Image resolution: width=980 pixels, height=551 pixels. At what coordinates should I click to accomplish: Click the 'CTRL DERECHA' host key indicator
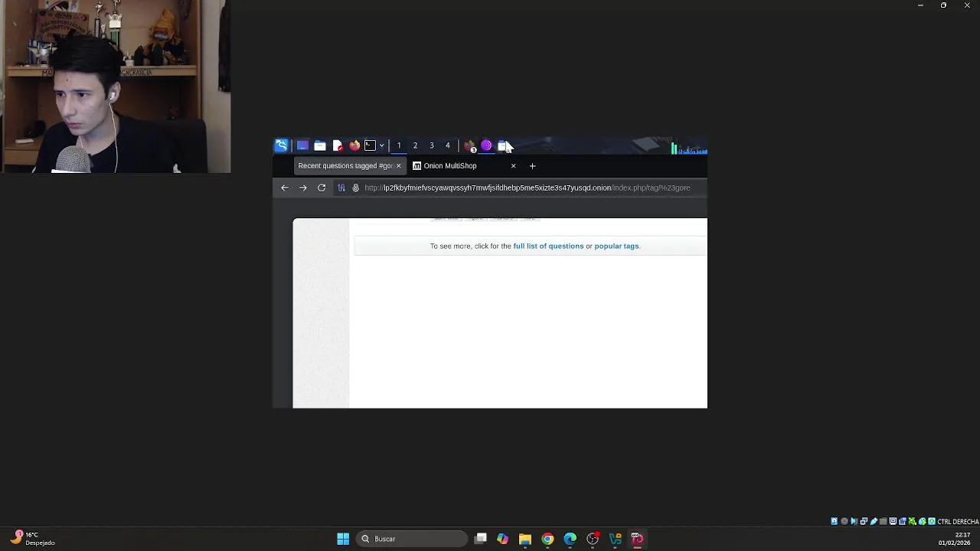click(958, 522)
